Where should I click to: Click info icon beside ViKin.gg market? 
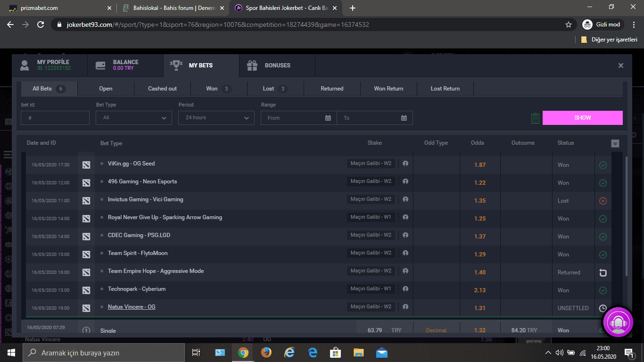[x=405, y=163]
